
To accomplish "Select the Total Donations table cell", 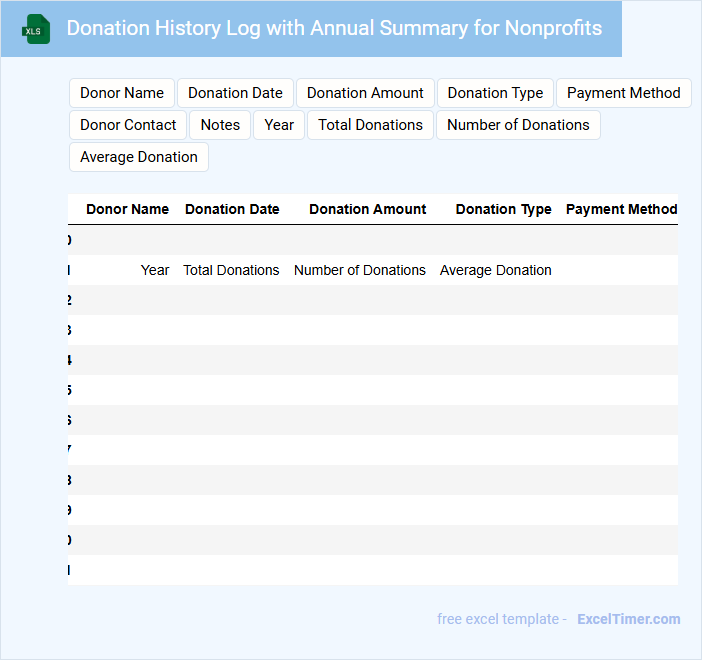I will point(231,270).
